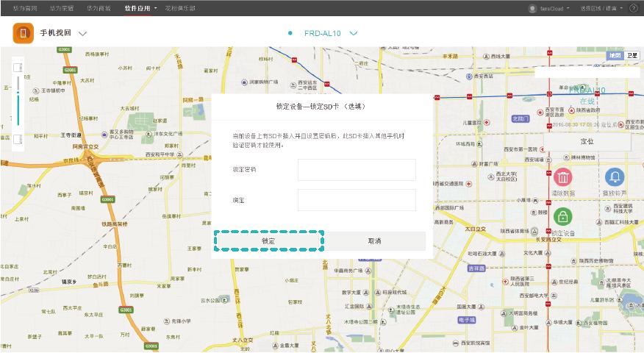Open the 华为荣耀 navigation link
The height and width of the screenshot is (353, 644).
pyautogui.click(x=62, y=8)
